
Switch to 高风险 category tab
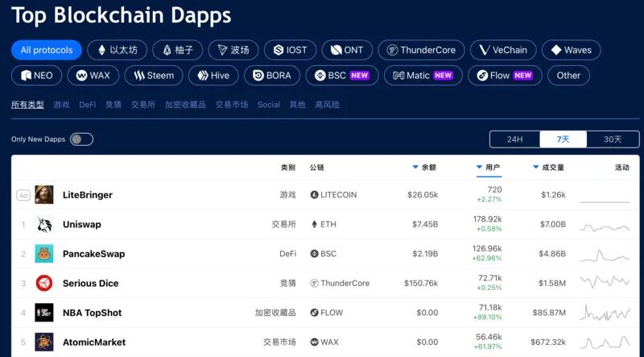click(327, 105)
